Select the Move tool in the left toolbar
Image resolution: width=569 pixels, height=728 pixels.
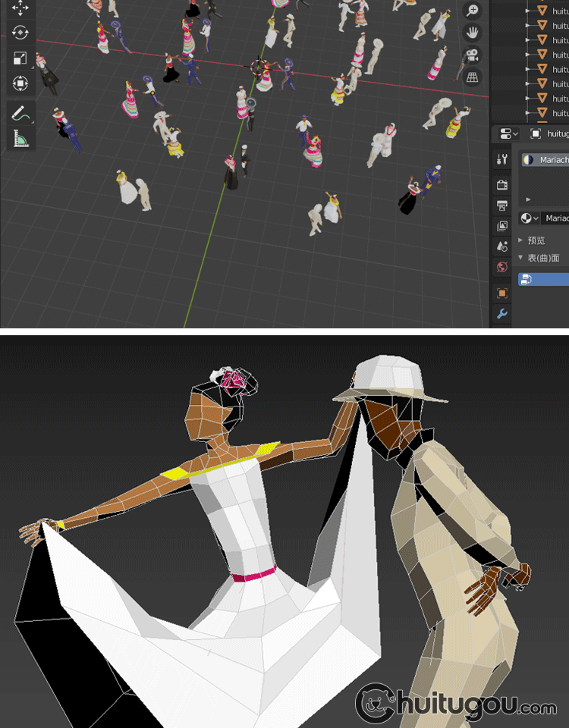point(20,8)
